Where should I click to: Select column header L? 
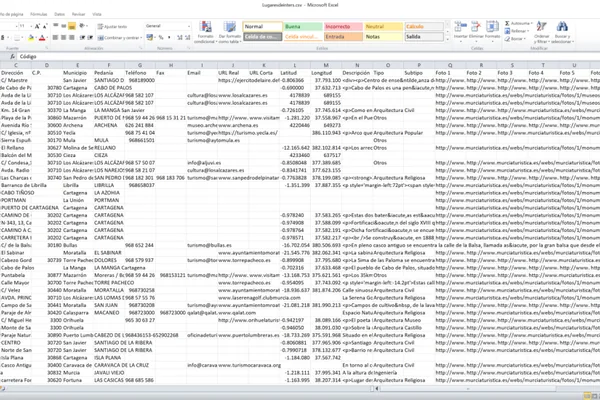(295, 65)
